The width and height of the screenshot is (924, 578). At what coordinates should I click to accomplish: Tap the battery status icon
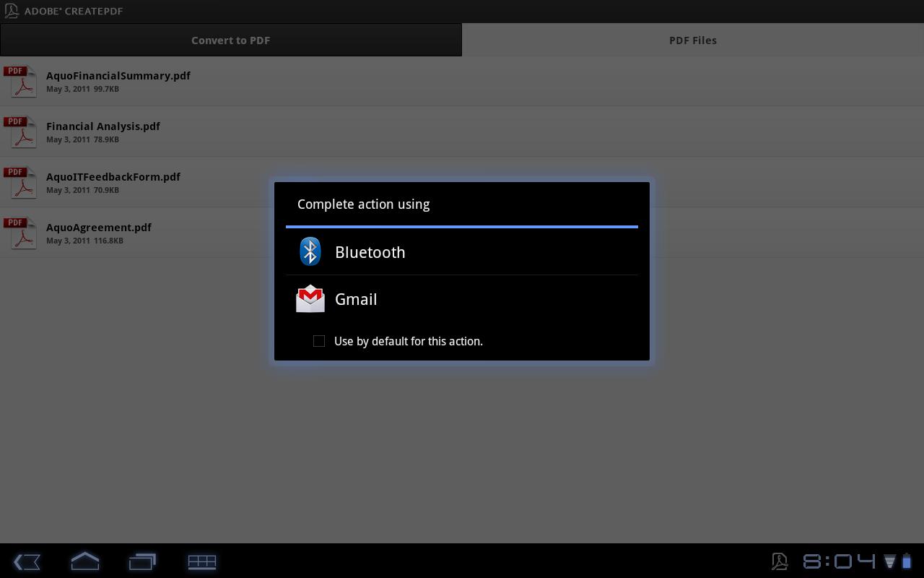click(907, 561)
